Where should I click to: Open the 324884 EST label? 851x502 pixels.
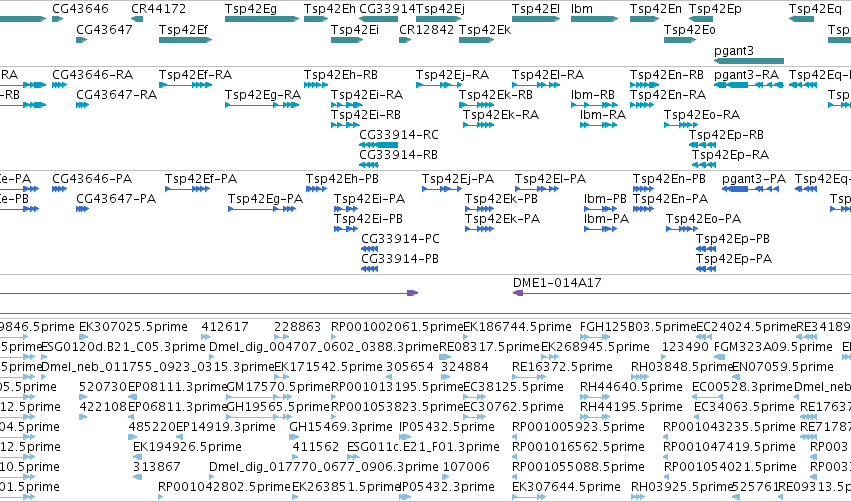pyautogui.click(x=464, y=367)
